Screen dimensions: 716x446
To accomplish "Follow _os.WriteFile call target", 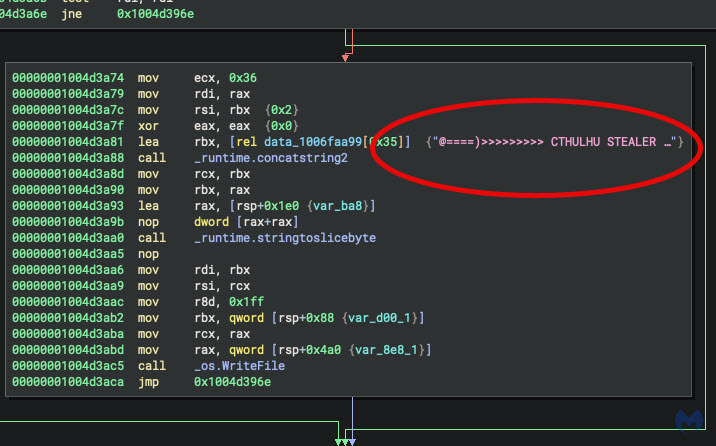I will coord(239,366).
